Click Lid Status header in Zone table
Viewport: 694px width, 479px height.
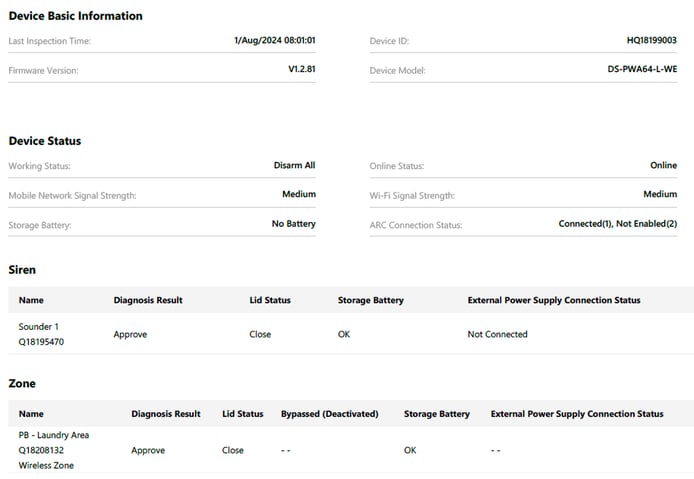pyautogui.click(x=243, y=414)
